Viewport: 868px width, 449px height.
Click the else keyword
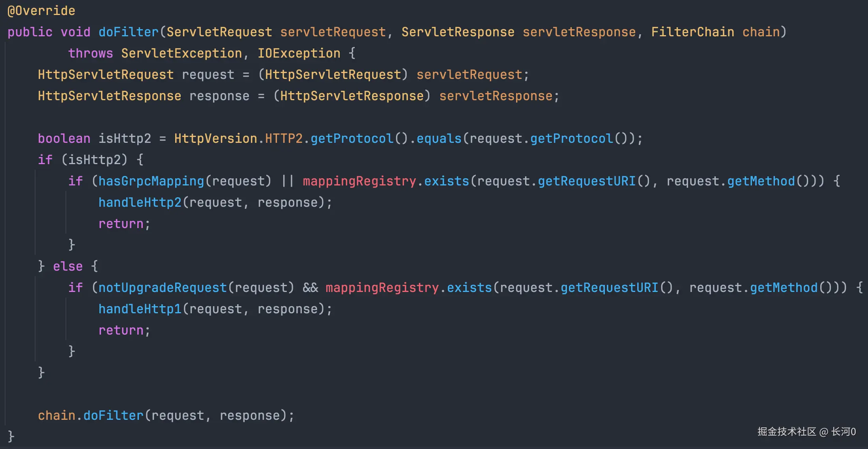(68, 266)
